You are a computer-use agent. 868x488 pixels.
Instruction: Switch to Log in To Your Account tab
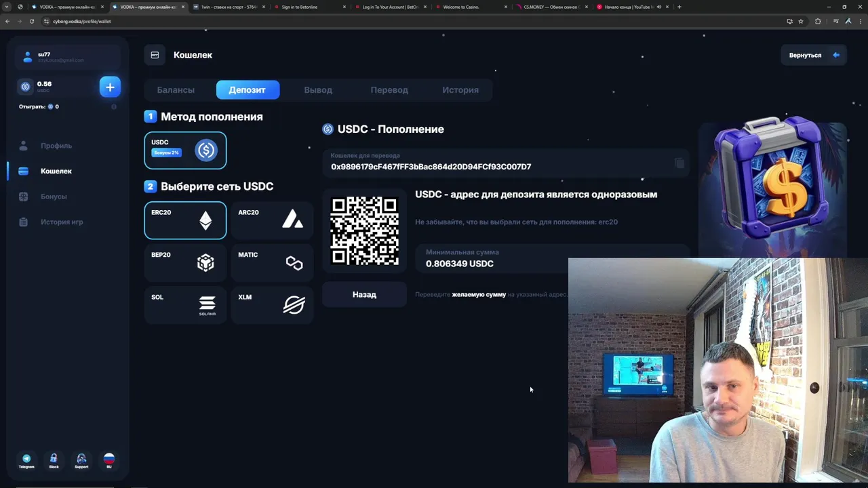[390, 7]
